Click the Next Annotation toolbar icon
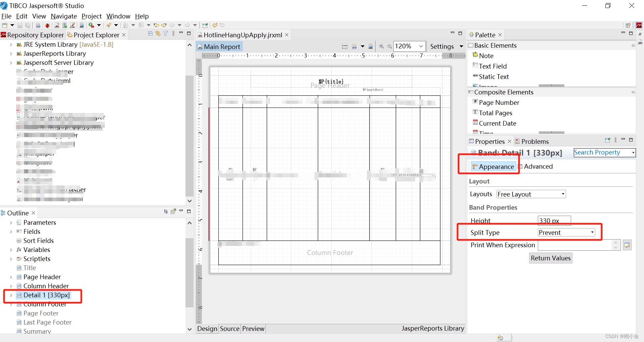Viewport: 644px width, 342px height. pyautogui.click(x=125, y=25)
